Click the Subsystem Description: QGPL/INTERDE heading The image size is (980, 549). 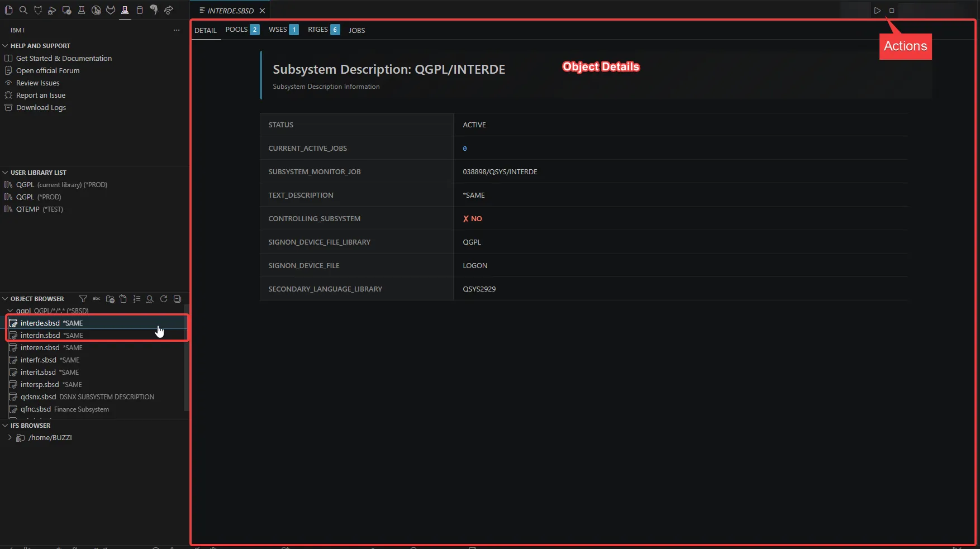[389, 69]
